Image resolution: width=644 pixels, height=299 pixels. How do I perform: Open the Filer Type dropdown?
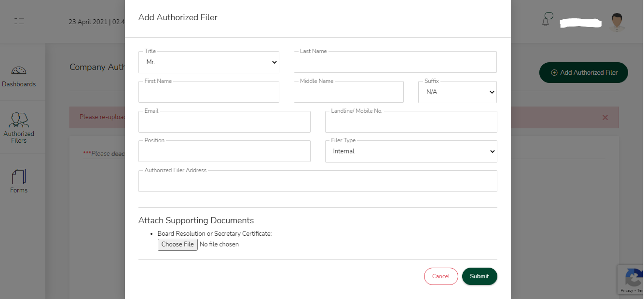coord(411,151)
